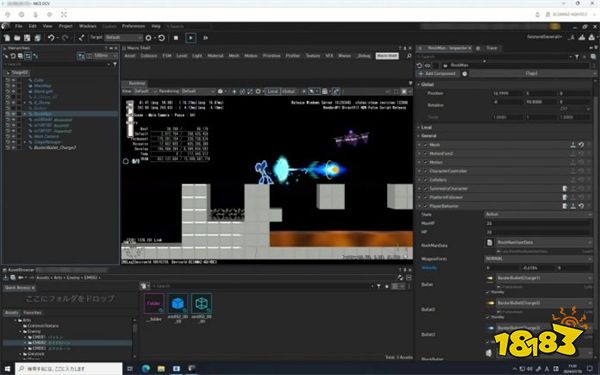Select the EM001 folder in asset tree
Viewport: 600px width, 375px height.
[39, 338]
